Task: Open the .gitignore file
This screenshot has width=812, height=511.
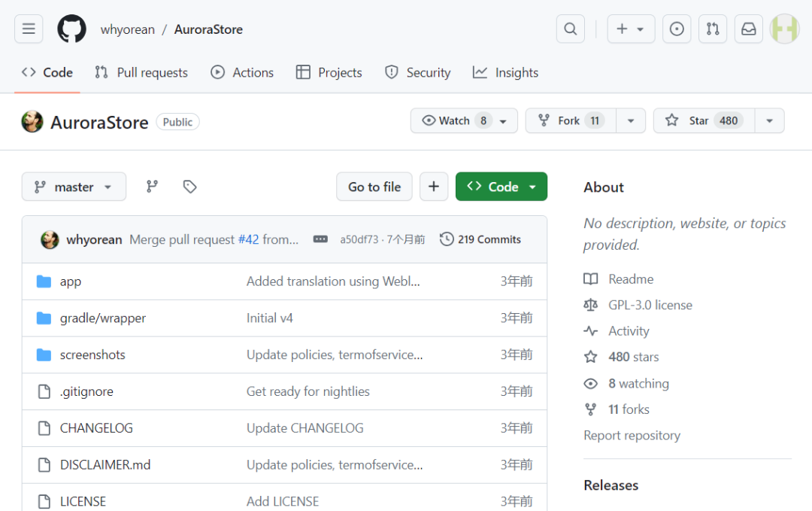Action: click(x=86, y=392)
